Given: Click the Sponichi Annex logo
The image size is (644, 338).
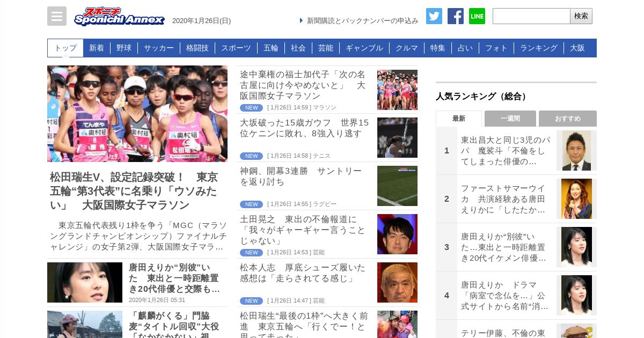Looking at the screenshot, I should 119,16.
